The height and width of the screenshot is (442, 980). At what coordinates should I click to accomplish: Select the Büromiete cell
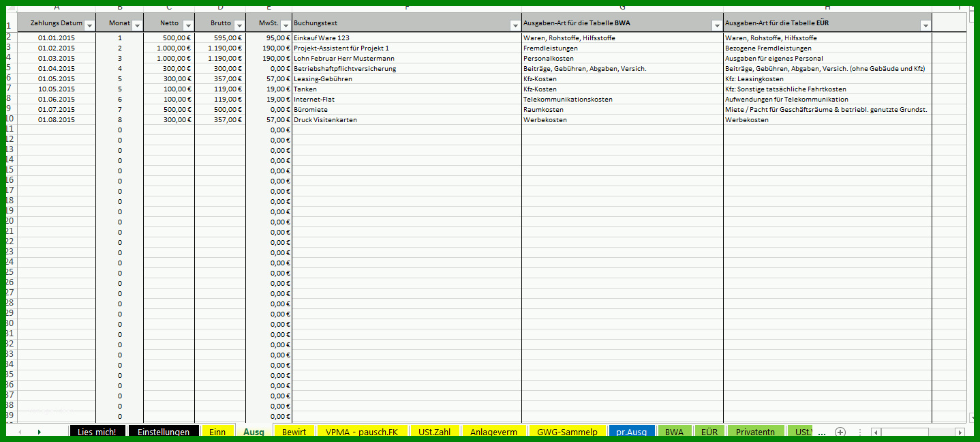coord(407,110)
